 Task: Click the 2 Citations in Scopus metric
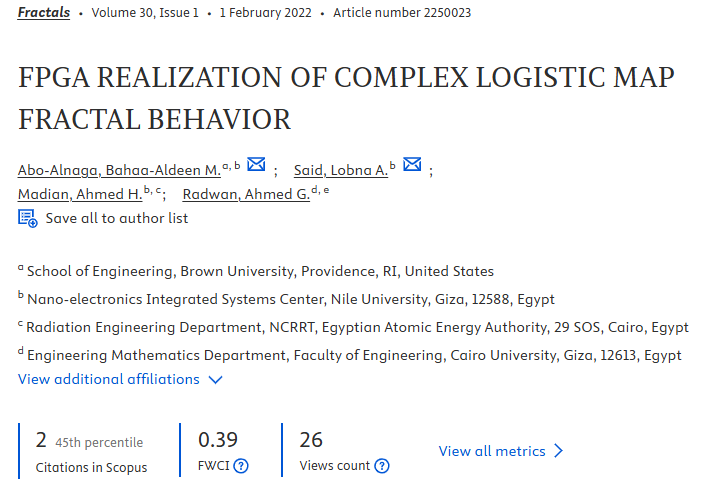tap(40, 441)
